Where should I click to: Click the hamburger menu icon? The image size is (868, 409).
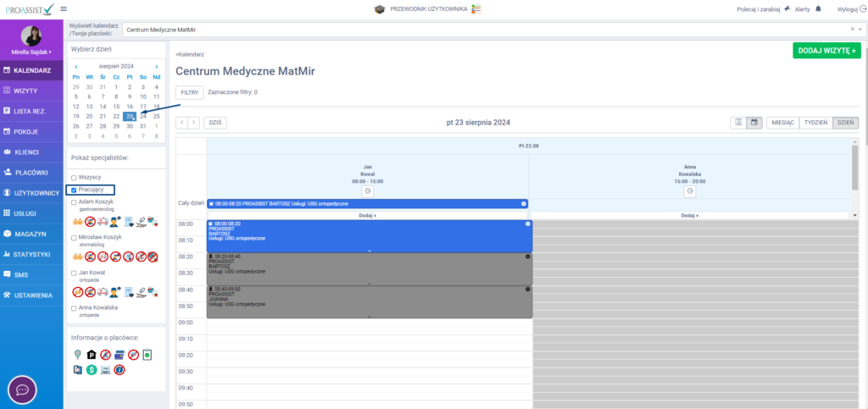tap(64, 8)
